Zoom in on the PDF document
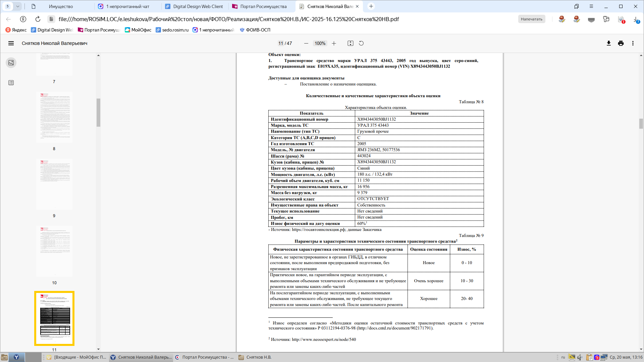This screenshot has height=362, width=644. [x=334, y=43]
